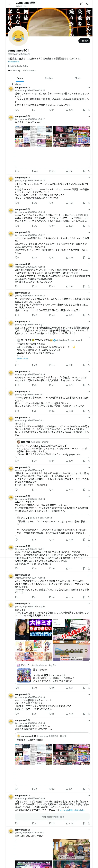The image size is (98, 868).
Task: Switch to the Replies tab
Action: pyautogui.click(x=49, y=78)
